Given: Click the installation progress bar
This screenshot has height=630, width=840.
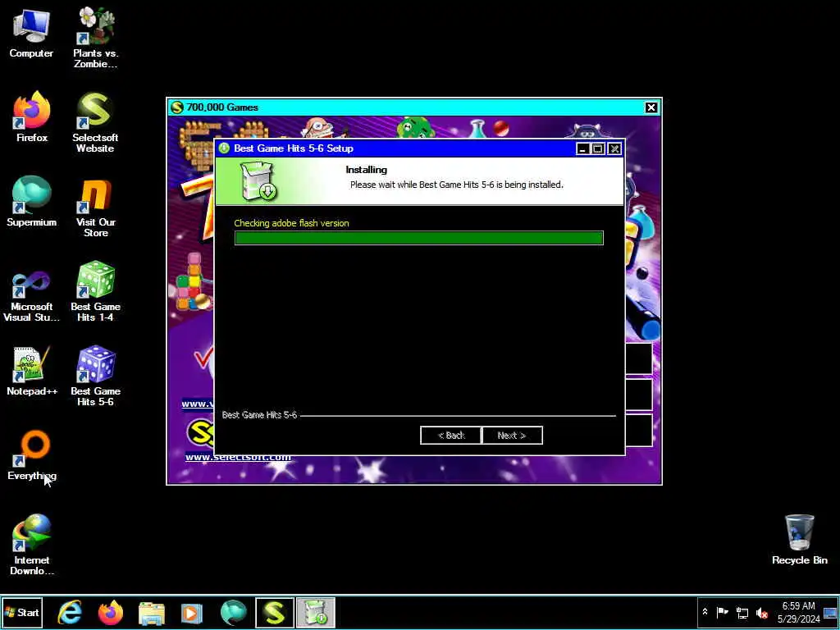Looking at the screenshot, I should (x=419, y=238).
